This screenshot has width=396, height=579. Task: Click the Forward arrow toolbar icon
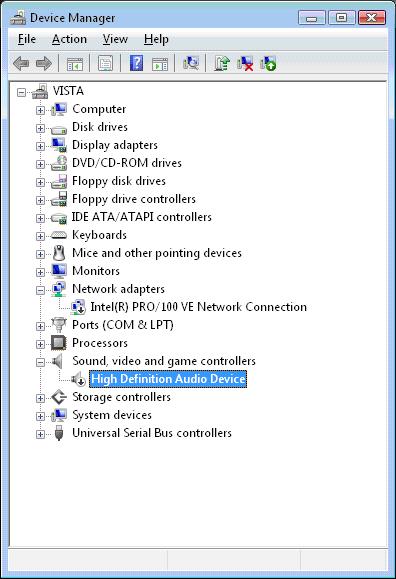[x=44, y=64]
